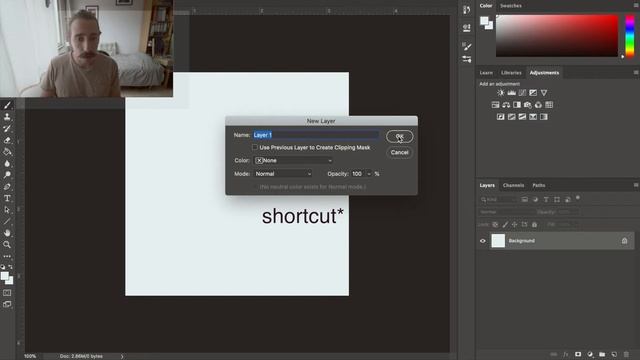Viewport: 640px width, 360px height.
Task: Open the Opacity slider dropdown arrow
Action: 369,174
